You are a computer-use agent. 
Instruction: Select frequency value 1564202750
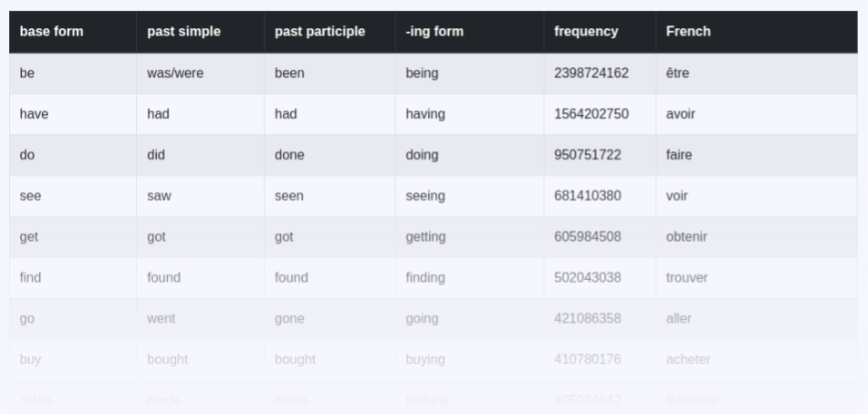(x=591, y=114)
